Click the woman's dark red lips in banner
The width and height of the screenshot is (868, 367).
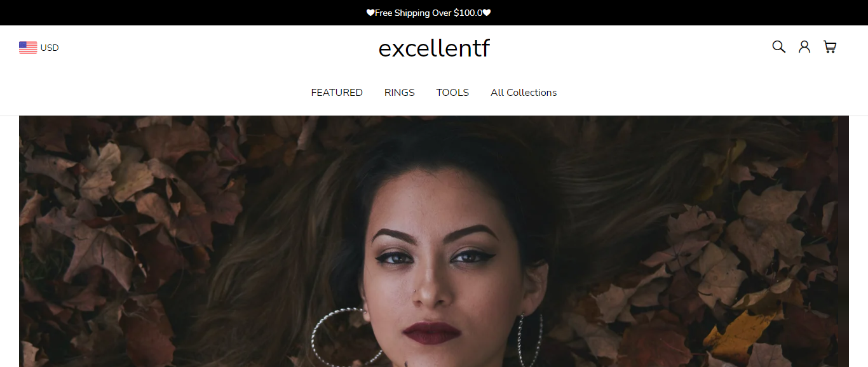(431, 333)
